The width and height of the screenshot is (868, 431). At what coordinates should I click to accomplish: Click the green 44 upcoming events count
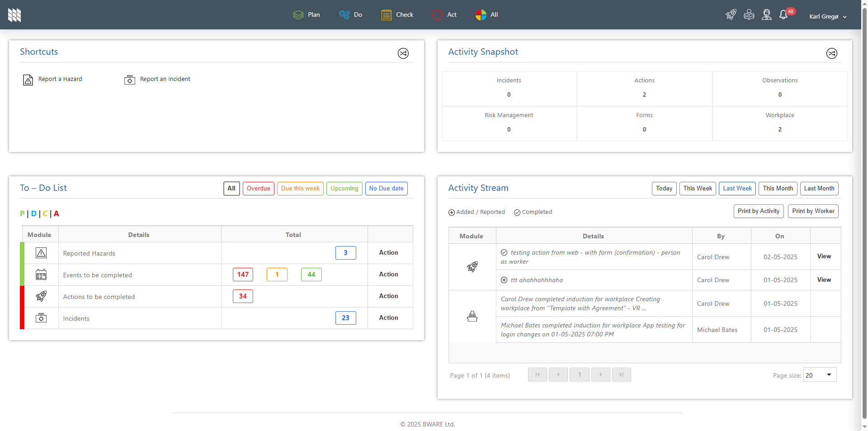[311, 275]
